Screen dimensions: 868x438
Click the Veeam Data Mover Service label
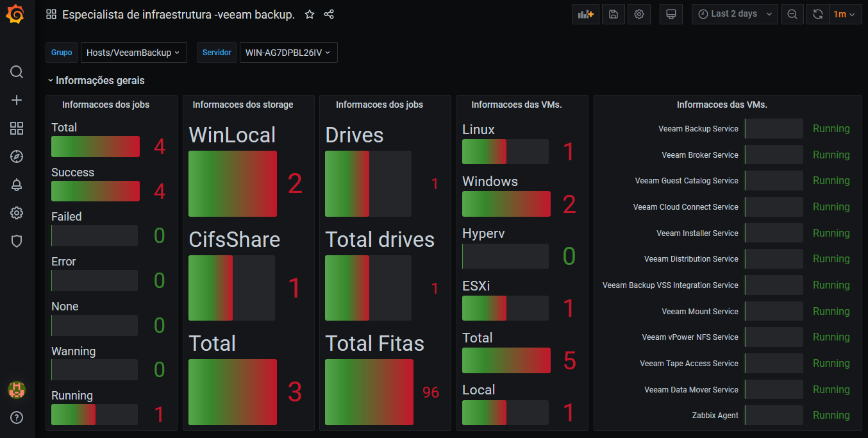691,390
